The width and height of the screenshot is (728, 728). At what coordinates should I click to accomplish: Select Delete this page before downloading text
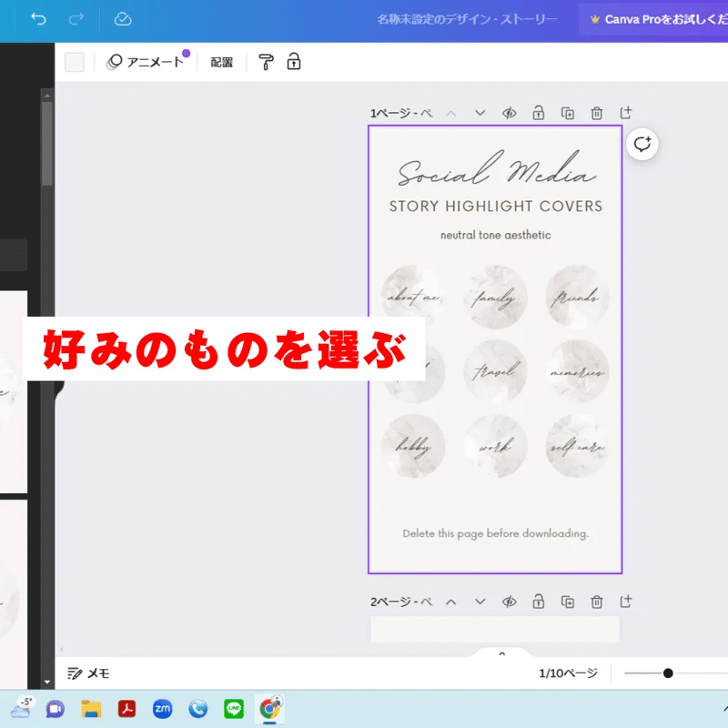[x=495, y=533]
